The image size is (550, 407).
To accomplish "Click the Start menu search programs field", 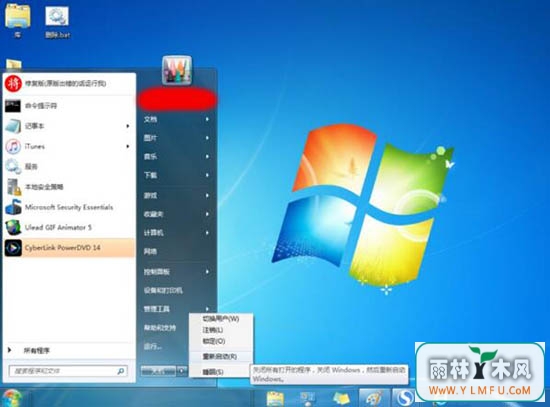I will 68,371.
